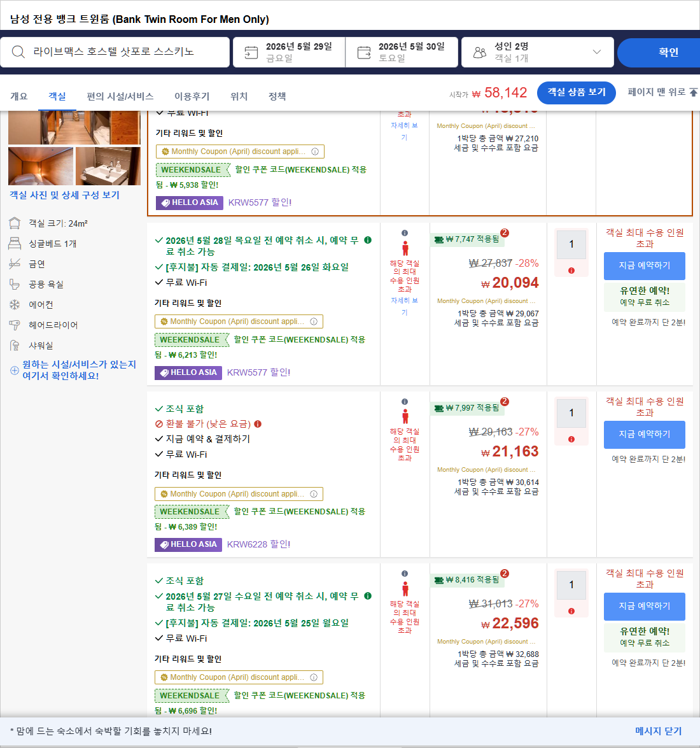Click 지금 예약하기 for ₩21,163 room
The width and height of the screenshot is (700, 748).
pyautogui.click(x=644, y=435)
